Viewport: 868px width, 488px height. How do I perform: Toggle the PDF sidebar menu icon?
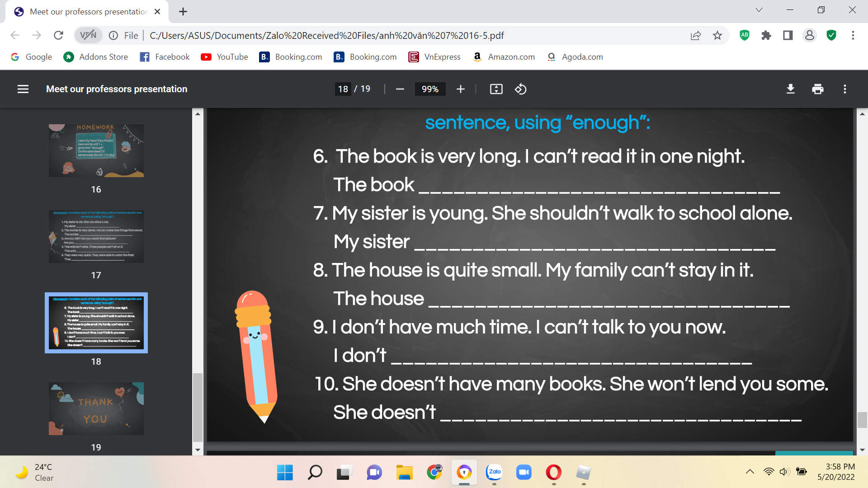tap(23, 89)
